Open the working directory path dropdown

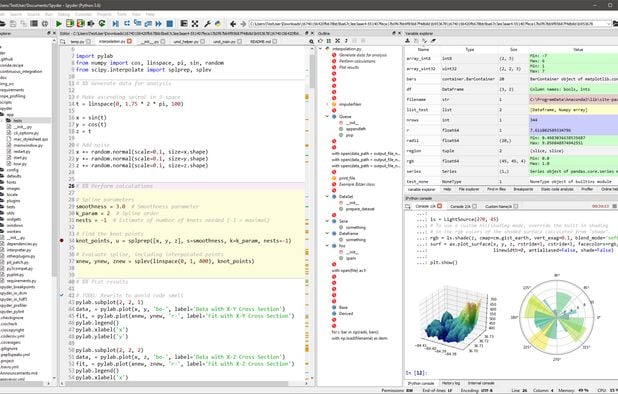(x=608, y=24)
